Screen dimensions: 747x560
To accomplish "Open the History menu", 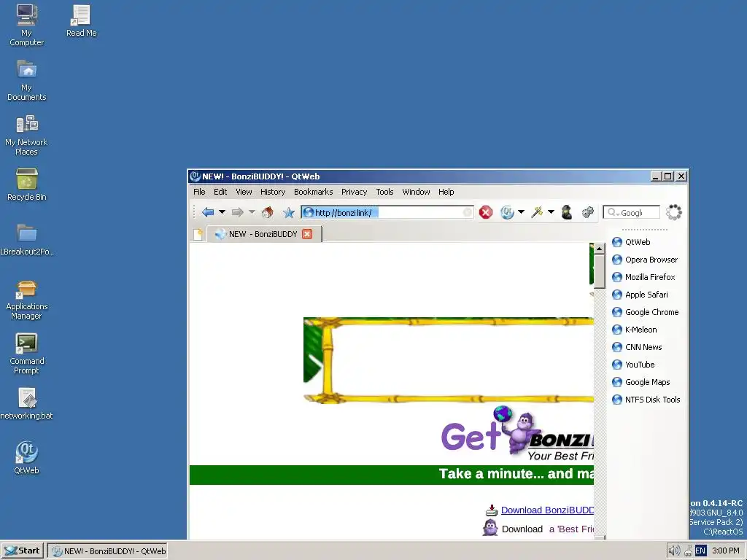I will pyautogui.click(x=273, y=192).
